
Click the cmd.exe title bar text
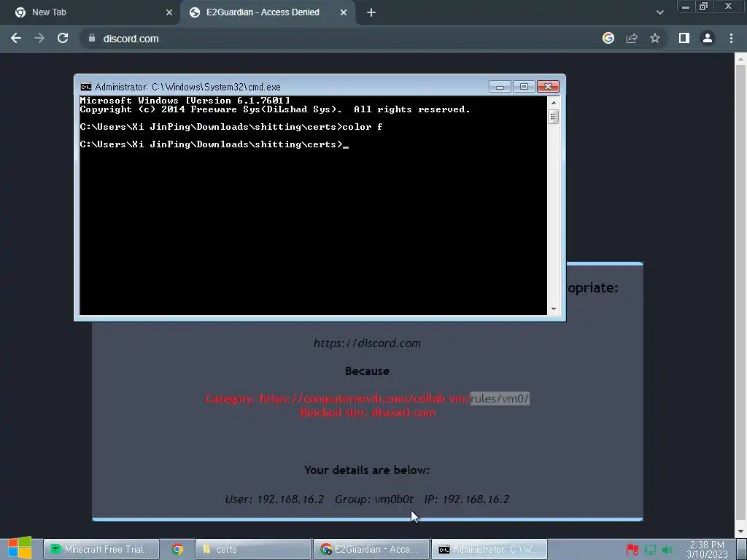click(x=187, y=87)
